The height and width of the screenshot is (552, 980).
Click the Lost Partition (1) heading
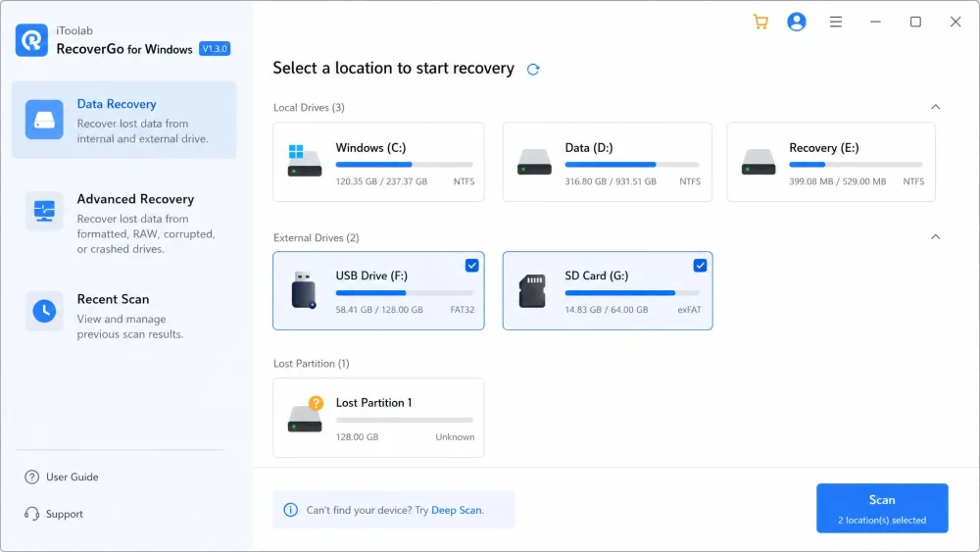(x=312, y=363)
